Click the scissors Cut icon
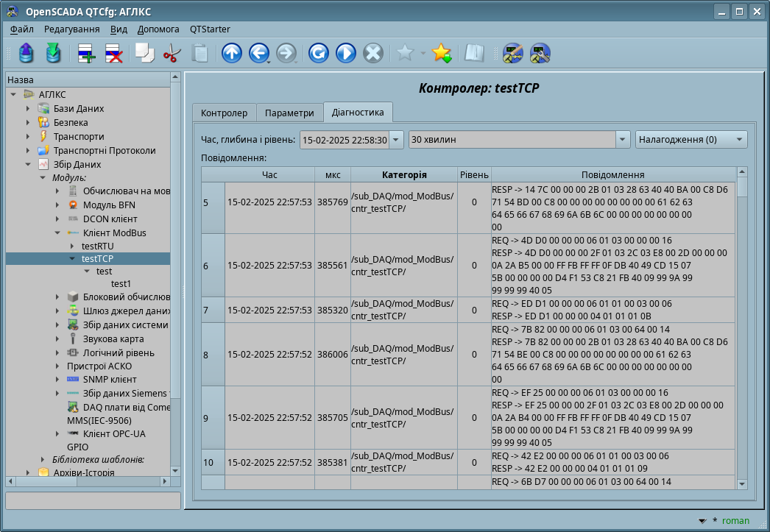This screenshot has width=770, height=532. (x=172, y=53)
